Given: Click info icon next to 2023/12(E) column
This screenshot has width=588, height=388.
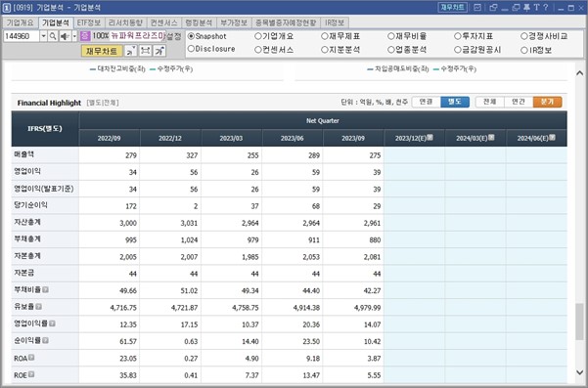Looking at the screenshot, I should coord(430,138).
